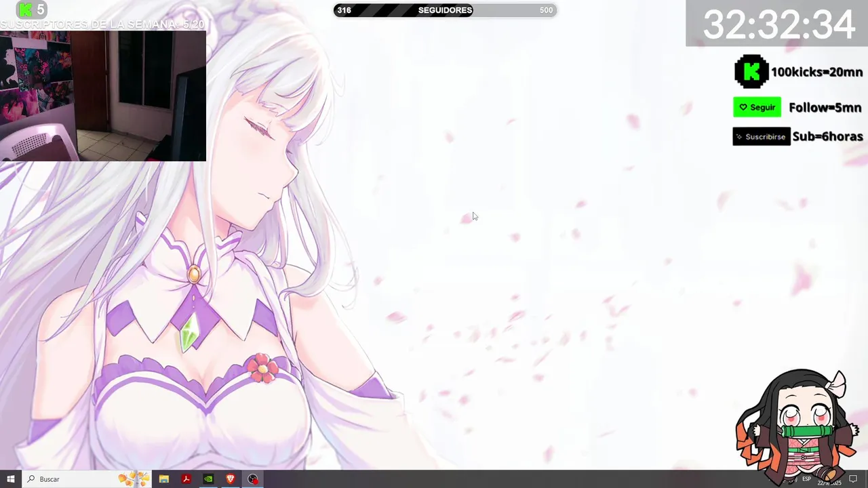Open File Explorer from the taskbar
The height and width of the screenshot is (488, 868).
click(x=163, y=479)
